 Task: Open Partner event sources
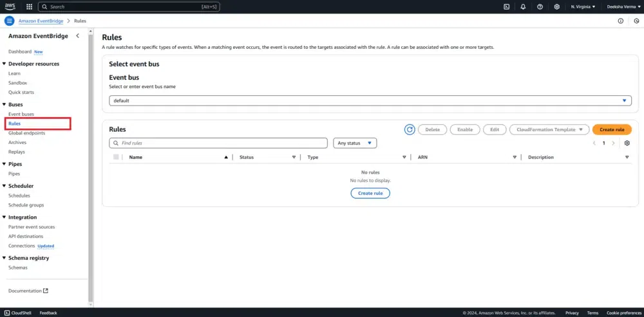32,227
